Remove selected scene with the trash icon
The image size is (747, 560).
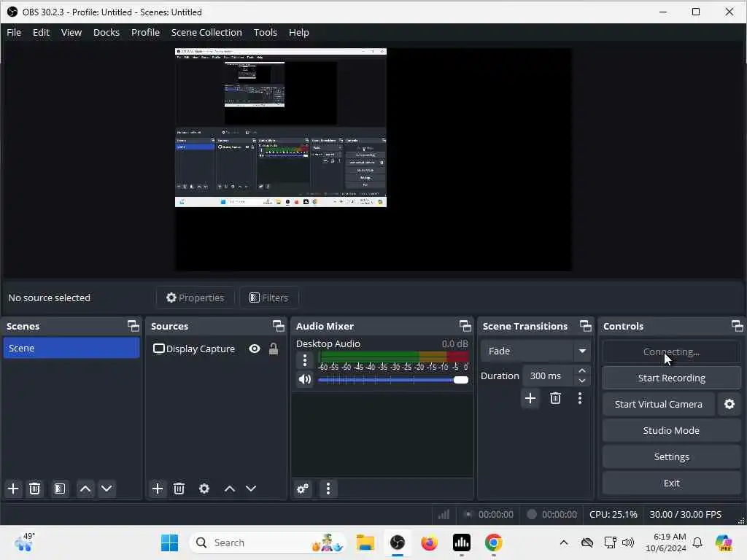(35, 489)
